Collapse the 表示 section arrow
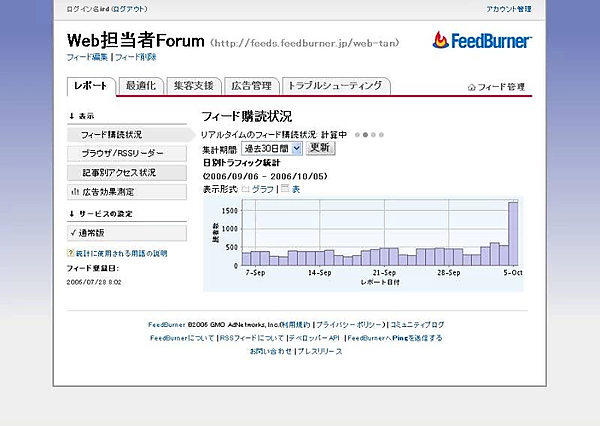This screenshot has height=426, width=600. point(71,115)
